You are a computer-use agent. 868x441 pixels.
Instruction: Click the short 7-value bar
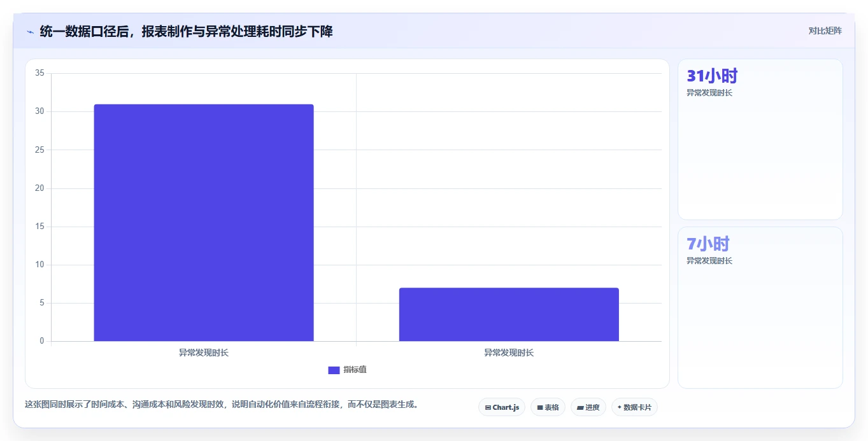pyautogui.click(x=509, y=314)
